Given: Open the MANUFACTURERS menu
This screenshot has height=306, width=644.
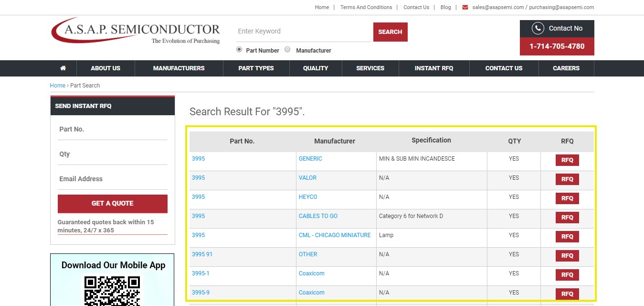Looking at the screenshot, I should click(179, 68).
